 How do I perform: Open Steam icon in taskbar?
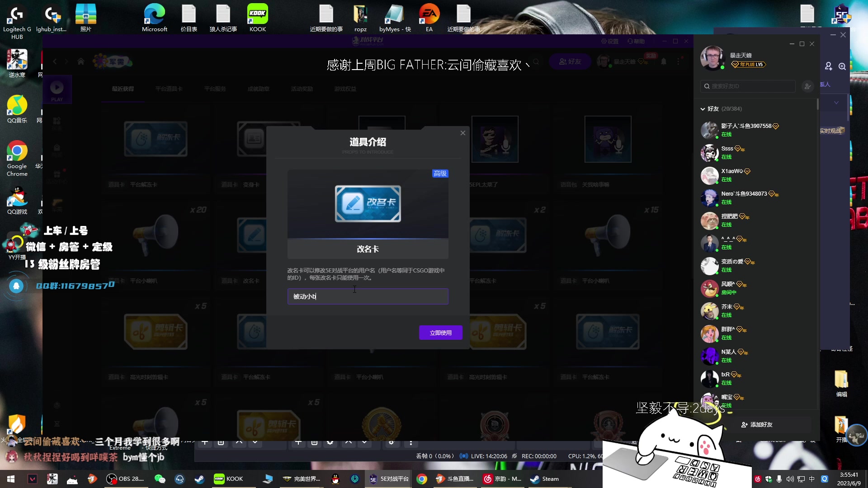pyautogui.click(x=199, y=479)
